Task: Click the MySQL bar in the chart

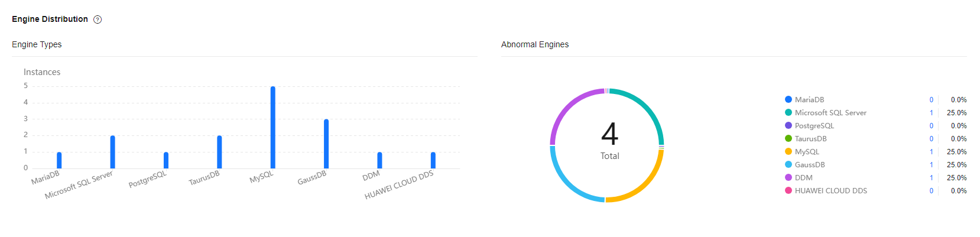Action: (x=273, y=127)
